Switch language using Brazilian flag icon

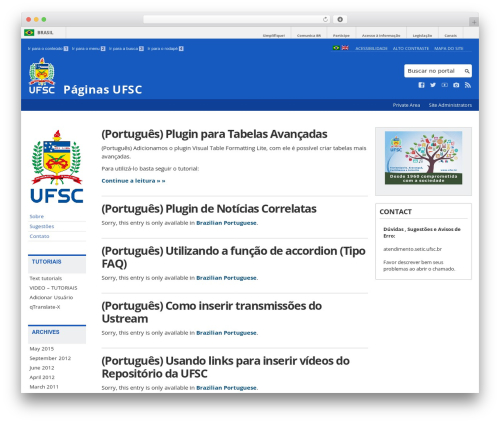(x=336, y=48)
